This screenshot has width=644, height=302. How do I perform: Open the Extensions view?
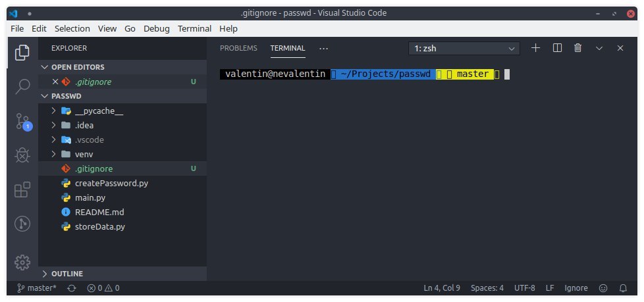[x=22, y=189]
